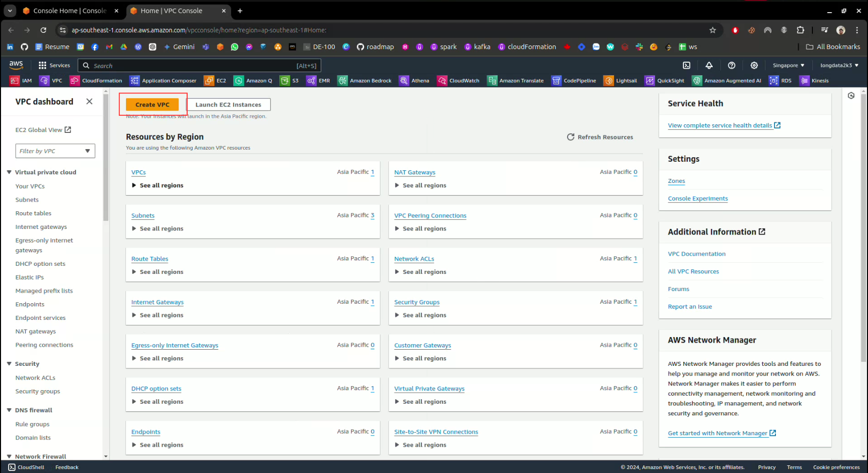Open the Security Groups resource link
This screenshot has width=868, height=473.
(417, 302)
